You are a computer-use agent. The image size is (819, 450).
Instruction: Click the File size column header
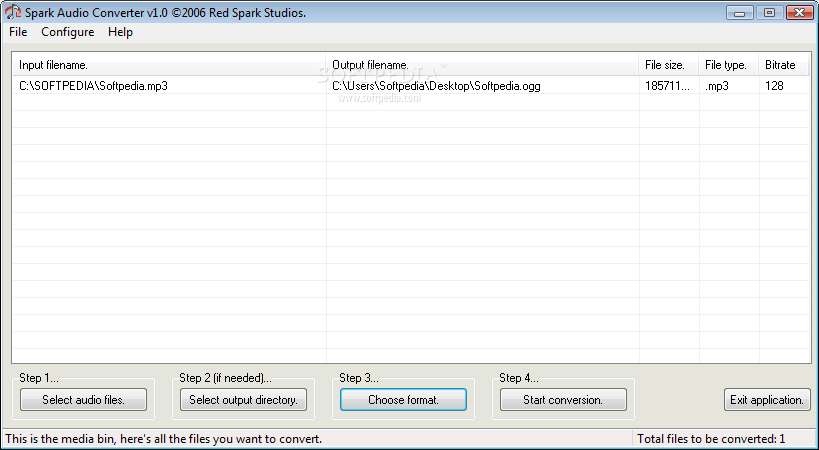click(x=668, y=65)
